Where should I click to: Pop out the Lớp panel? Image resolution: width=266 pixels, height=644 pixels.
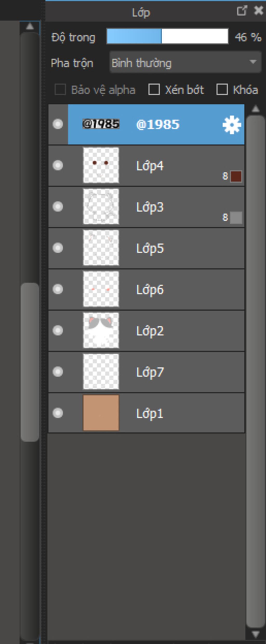point(242,11)
